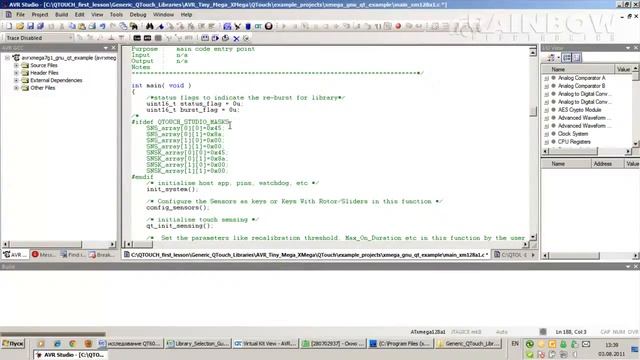640x360 pixels.
Task: Click the second black chip icon, second toolbar
Action: click(x=147, y=38)
